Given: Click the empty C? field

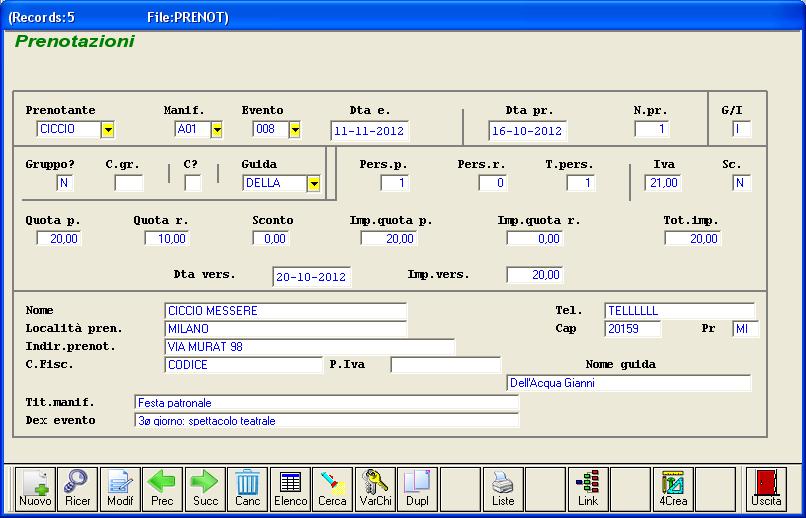Looking at the screenshot, I should pyautogui.click(x=193, y=183).
